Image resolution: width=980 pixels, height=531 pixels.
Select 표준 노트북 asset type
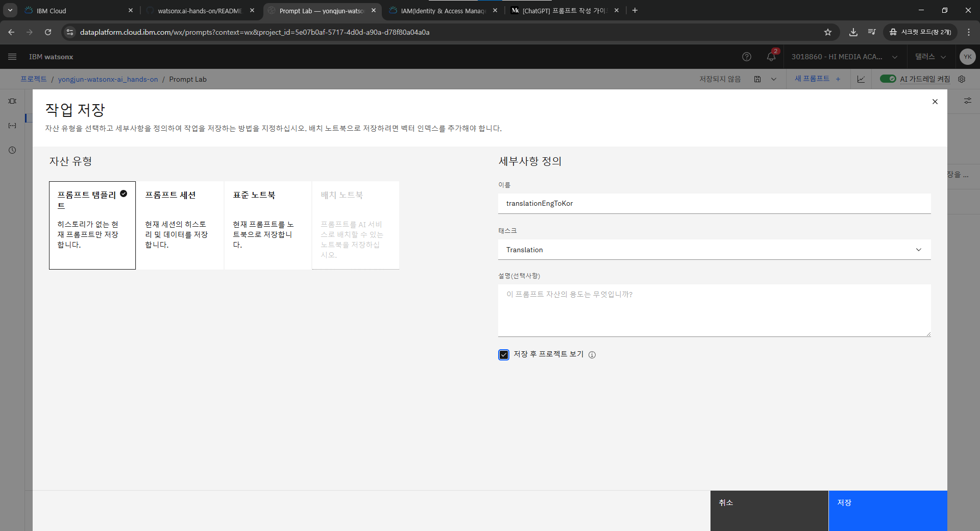coord(268,225)
